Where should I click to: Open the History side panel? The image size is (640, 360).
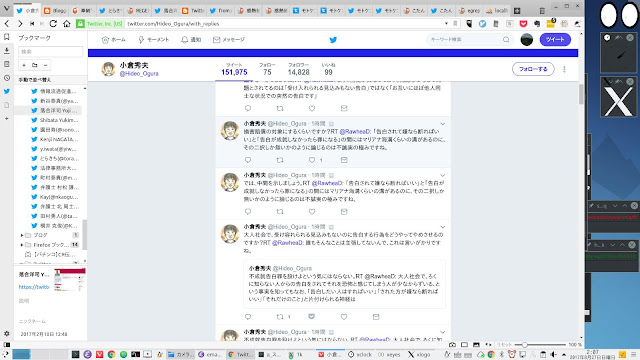7,78
